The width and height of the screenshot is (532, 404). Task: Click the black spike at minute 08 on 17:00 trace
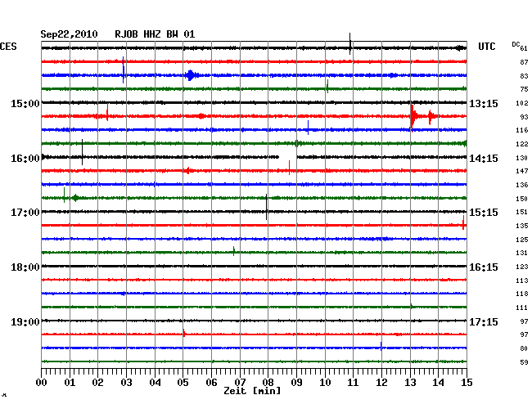coord(266,207)
